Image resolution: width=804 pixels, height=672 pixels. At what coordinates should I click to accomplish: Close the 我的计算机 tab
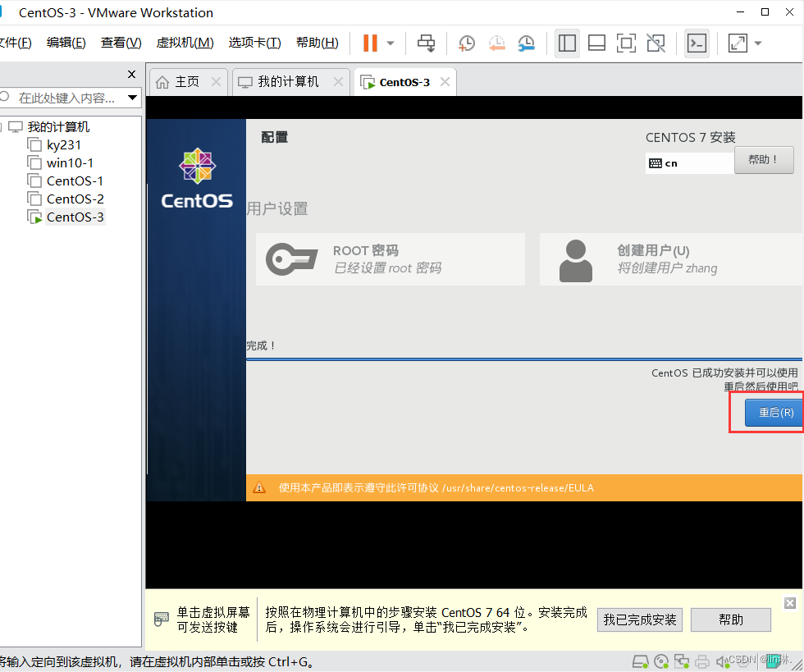coord(338,81)
